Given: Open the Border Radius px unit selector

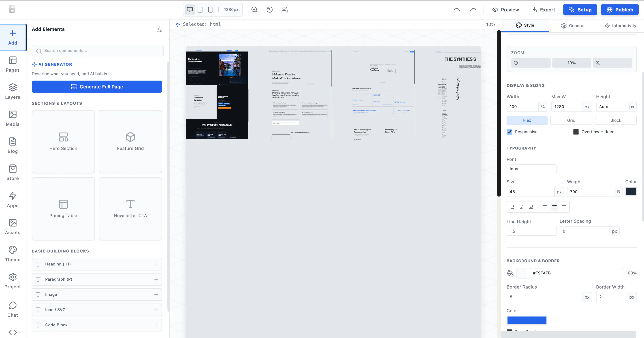Looking at the screenshot, I should [x=587, y=297].
